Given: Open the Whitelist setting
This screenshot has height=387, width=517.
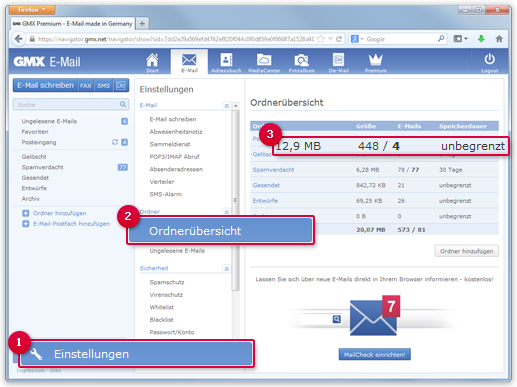Looking at the screenshot, I should pyautogui.click(x=162, y=307).
